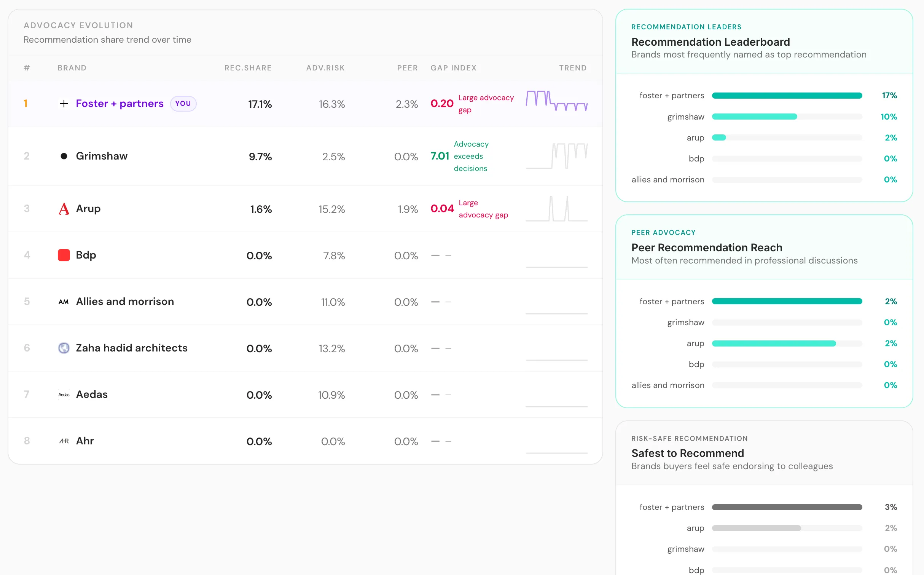Select Zaha hadid architects brand name
The height and width of the screenshot is (575, 924).
(132, 348)
